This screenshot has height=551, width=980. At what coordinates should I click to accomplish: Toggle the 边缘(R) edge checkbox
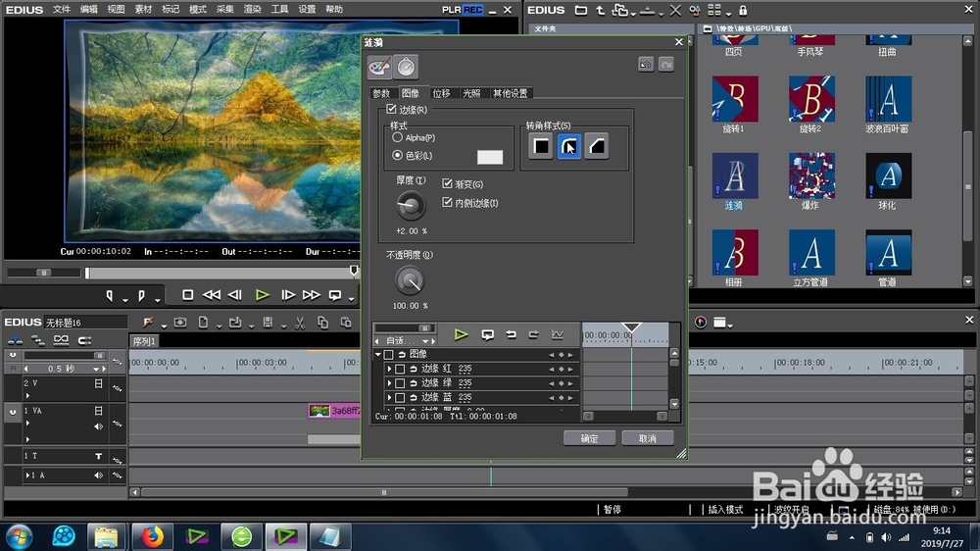click(391, 110)
